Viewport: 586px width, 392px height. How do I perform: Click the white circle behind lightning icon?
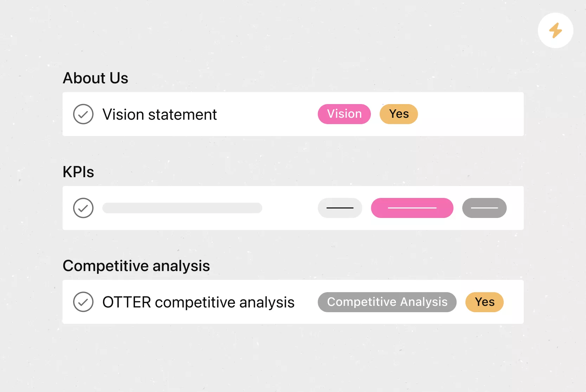[555, 31]
